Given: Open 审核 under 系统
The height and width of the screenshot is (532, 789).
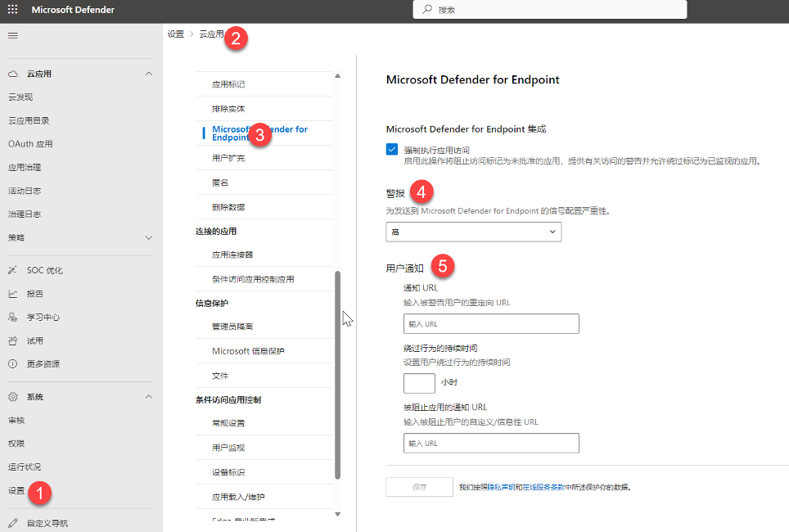Looking at the screenshot, I should 16,420.
